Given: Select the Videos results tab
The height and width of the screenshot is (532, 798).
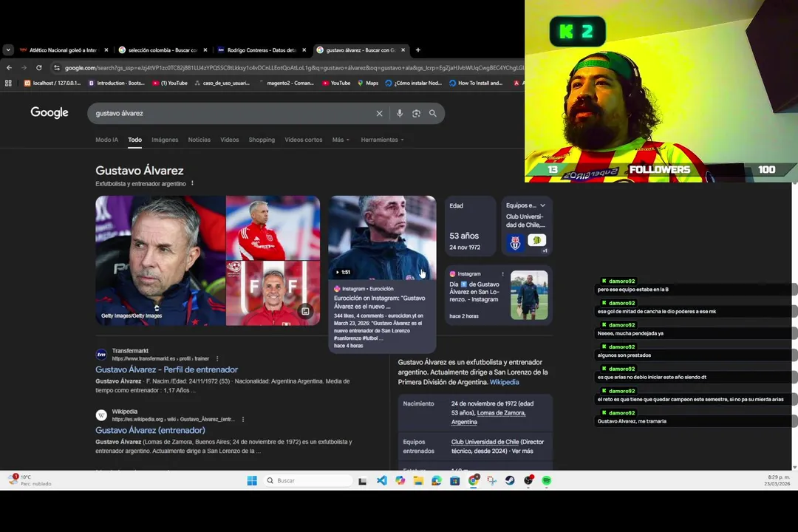Looking at the screenshot, I should coord(230,140).
